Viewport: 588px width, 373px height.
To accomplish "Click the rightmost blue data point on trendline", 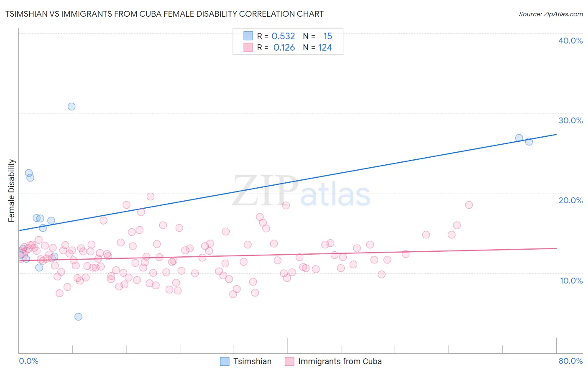I will point(529,141).
